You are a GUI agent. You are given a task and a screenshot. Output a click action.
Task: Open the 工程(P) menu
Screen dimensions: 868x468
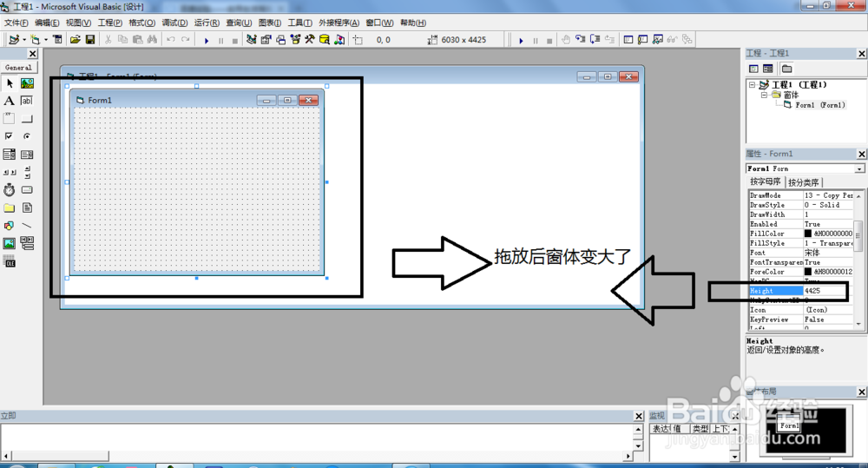pos(109,23)
